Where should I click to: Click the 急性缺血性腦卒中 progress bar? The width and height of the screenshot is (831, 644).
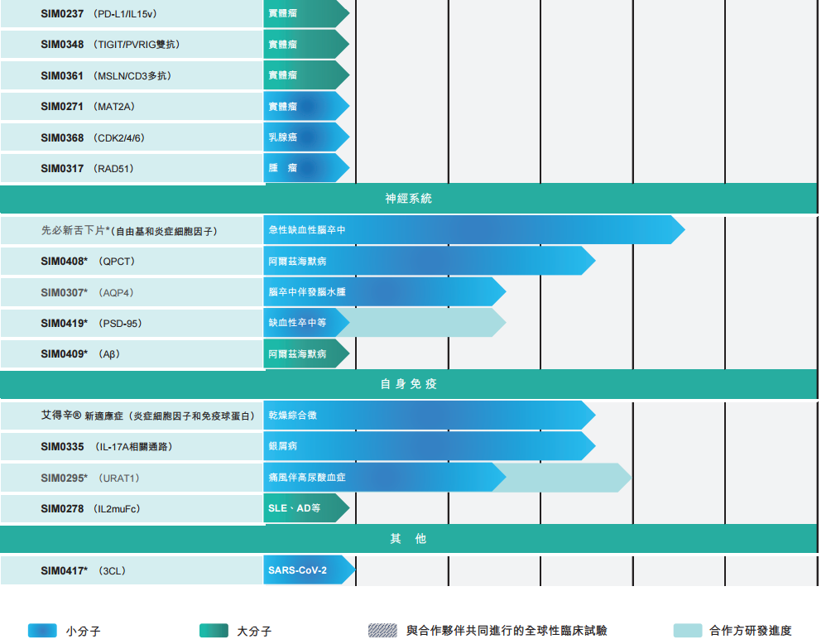pos(472,229)
